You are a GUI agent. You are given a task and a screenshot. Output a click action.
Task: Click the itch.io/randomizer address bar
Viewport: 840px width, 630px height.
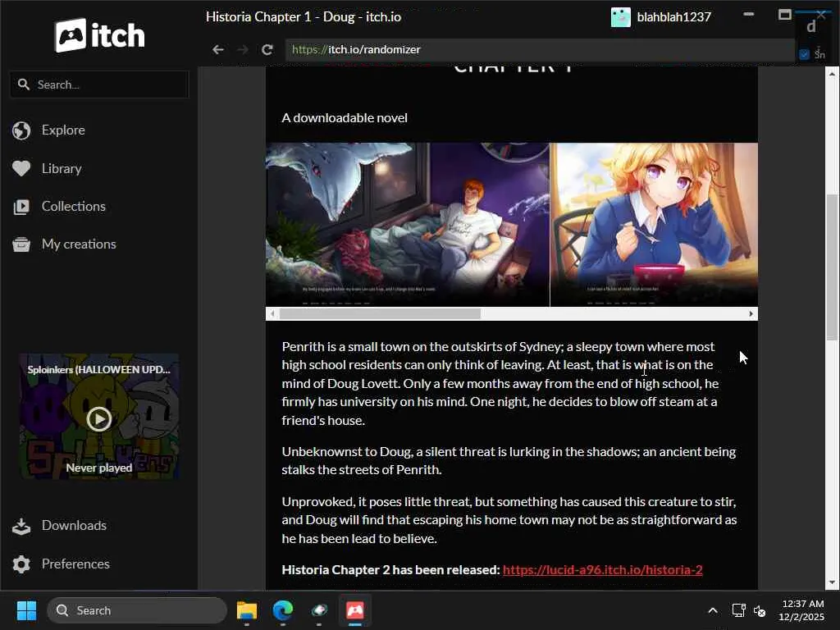pyautogui.click(x=540, y=50)
